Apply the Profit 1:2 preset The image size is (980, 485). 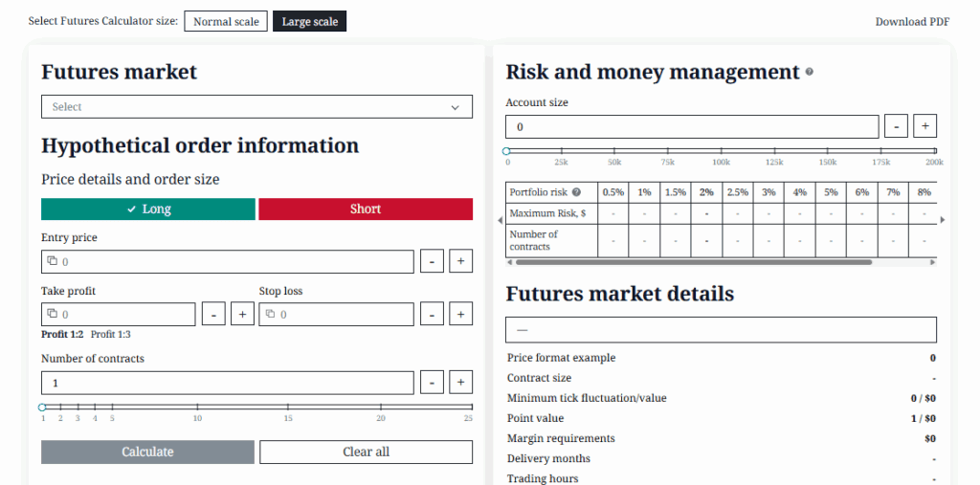click(62, 335)
